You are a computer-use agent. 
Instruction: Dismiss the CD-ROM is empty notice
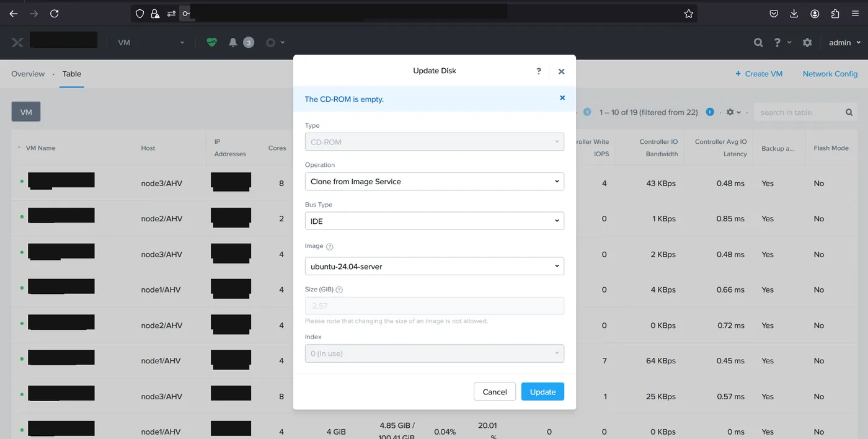562,98
